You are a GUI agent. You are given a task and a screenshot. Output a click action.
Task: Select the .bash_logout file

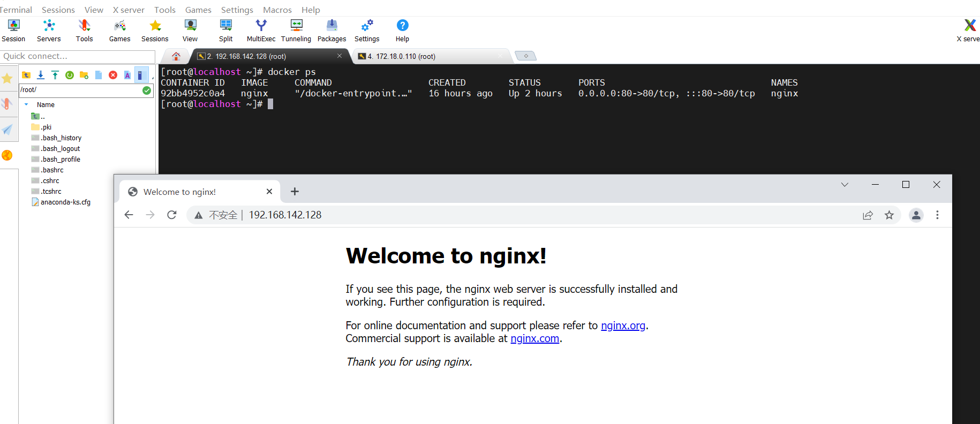coord(56,148)
